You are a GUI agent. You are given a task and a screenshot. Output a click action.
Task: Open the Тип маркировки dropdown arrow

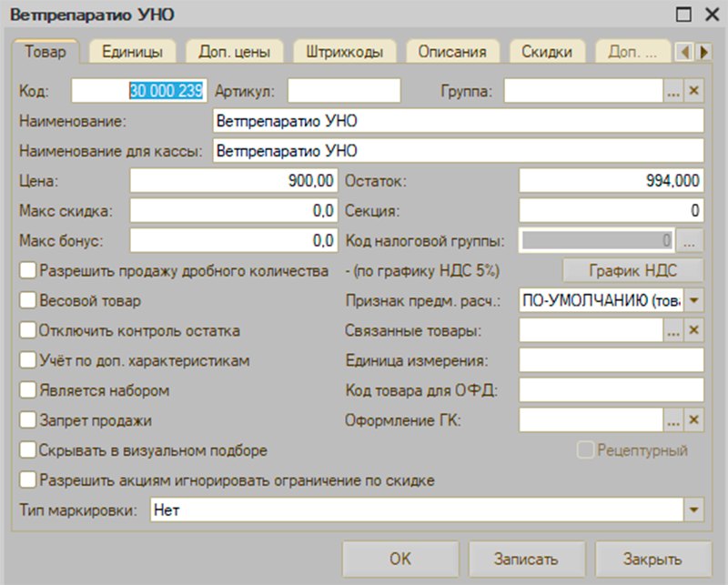coord(693,509)
